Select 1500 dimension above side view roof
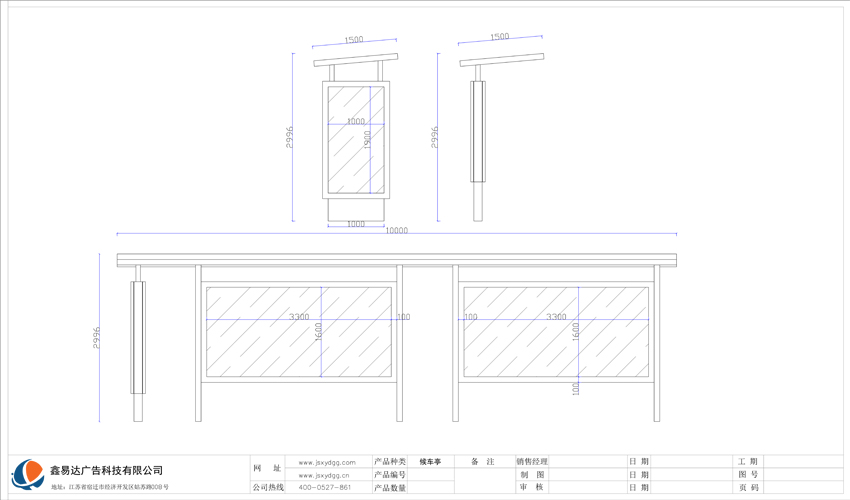The image size is (850, 500). pyautogui.click(x=499, y=37)
